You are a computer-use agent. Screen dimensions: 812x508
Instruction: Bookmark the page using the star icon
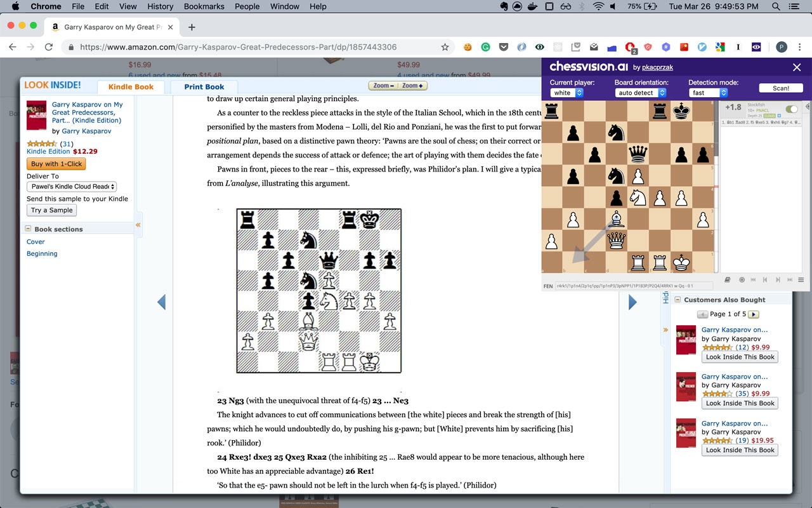445,47
